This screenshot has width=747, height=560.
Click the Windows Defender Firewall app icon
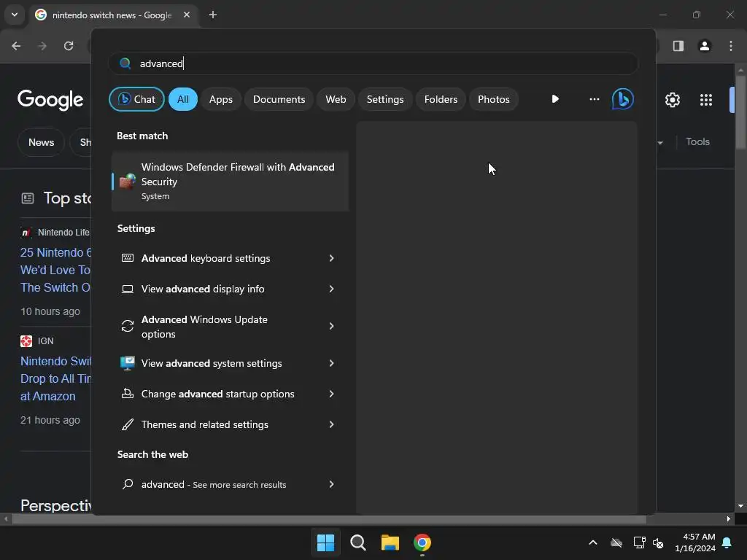127,182
